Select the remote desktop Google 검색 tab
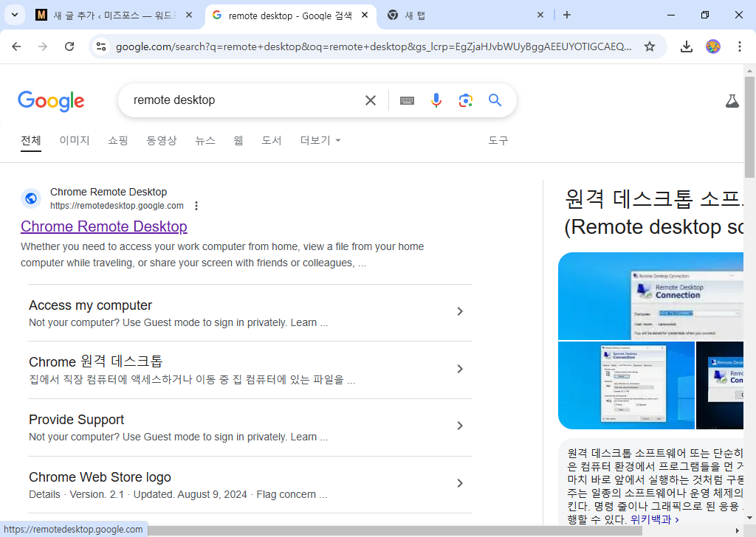756x537 pixels. [291, 15]
